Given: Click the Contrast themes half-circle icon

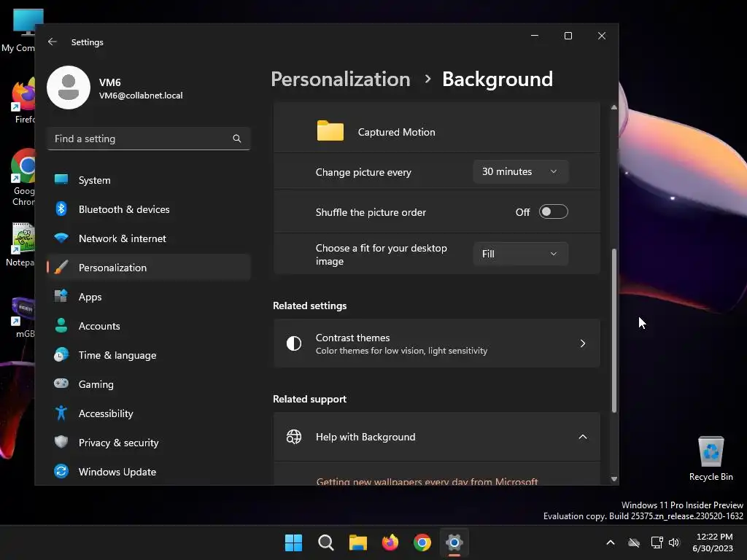Looking at the screenshot, I should pos(294,343).
